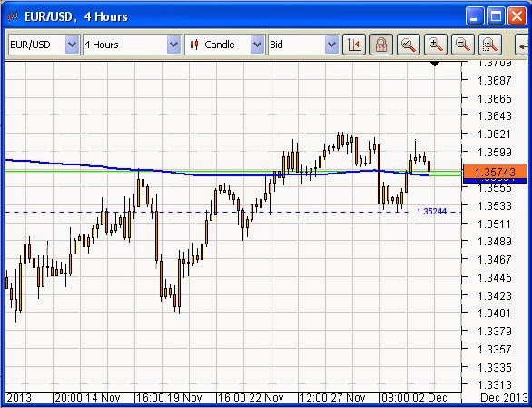The width and height of the screenshot is (532, 408).
Task: Click the 1.35244 dashed line label
Action: (431, 212)
